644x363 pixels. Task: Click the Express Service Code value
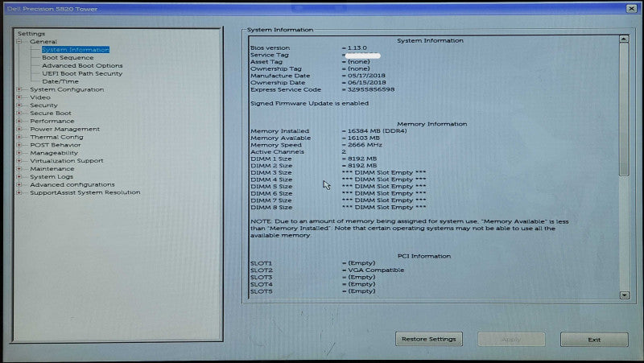pos(371,89)
